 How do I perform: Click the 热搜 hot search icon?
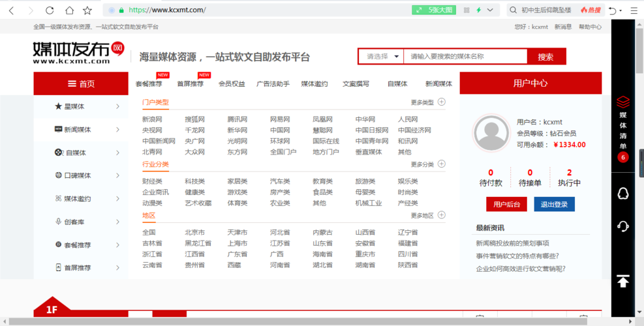click(x=590, y=10)
